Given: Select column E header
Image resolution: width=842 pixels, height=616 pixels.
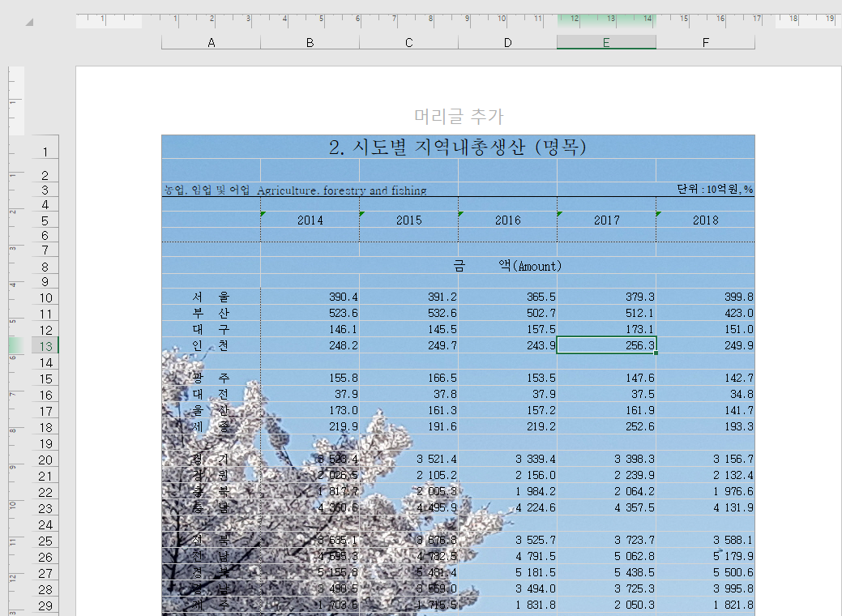Looking at the screenshot, I should [606, 42].
